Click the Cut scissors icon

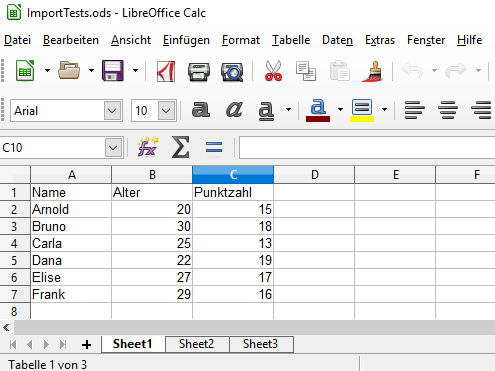tap(273, 71)
